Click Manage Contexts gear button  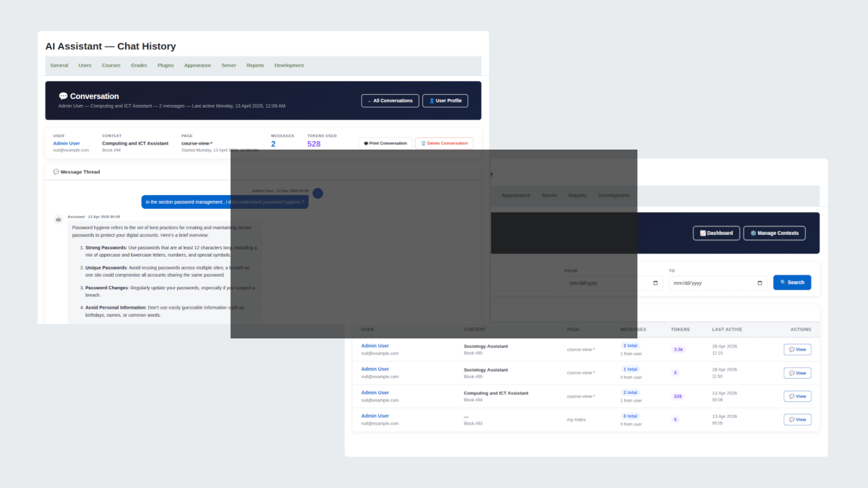tap(774, 233)
